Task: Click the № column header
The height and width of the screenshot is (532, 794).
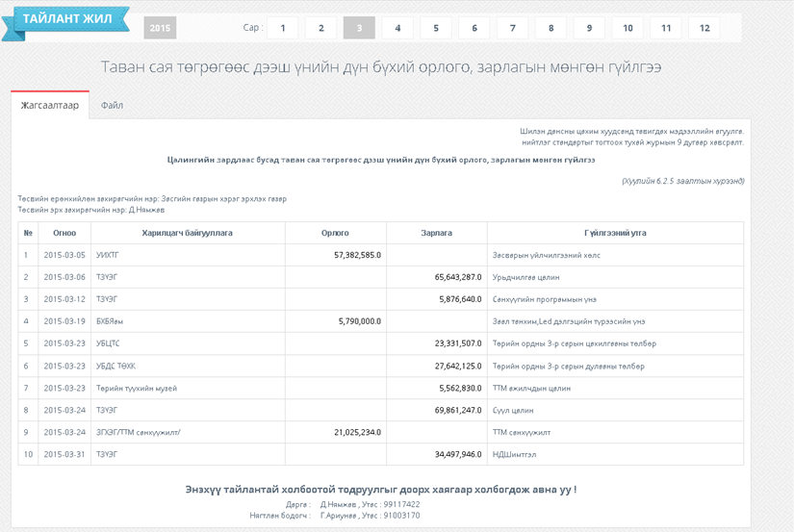Action: [x=28, y=233]
